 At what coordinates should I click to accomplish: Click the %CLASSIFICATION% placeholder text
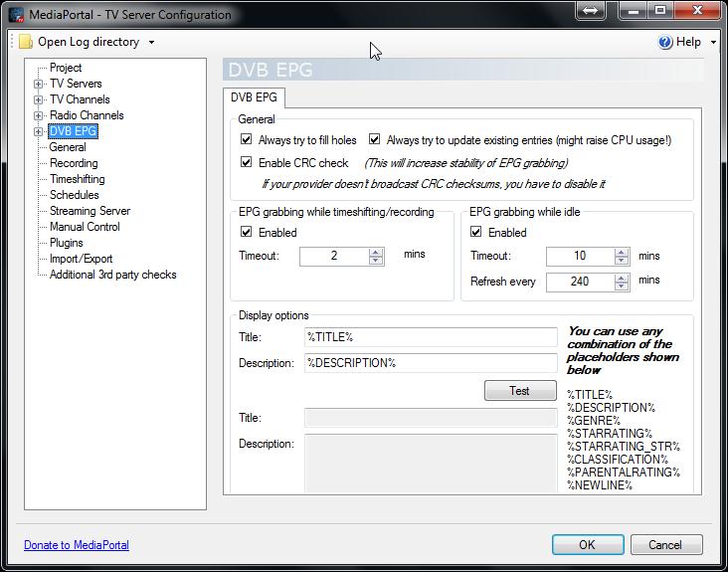pos(617,460)
